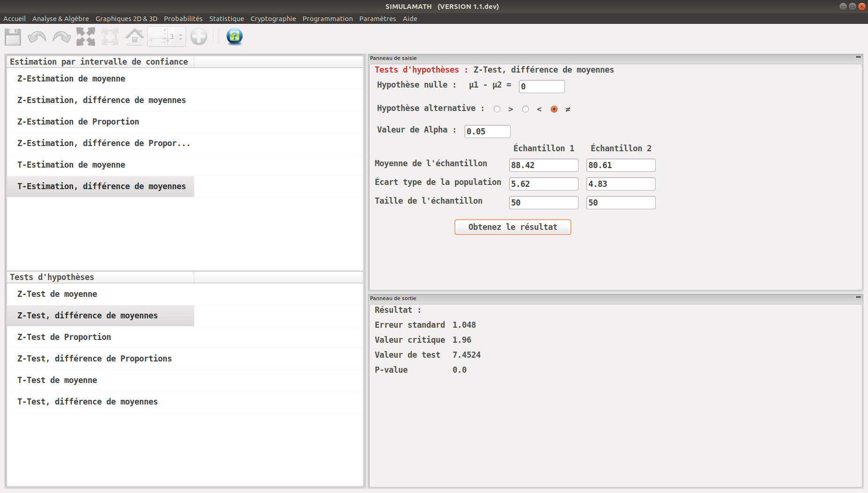Click the four-arrows fullscreen icon

click(86, 37)
